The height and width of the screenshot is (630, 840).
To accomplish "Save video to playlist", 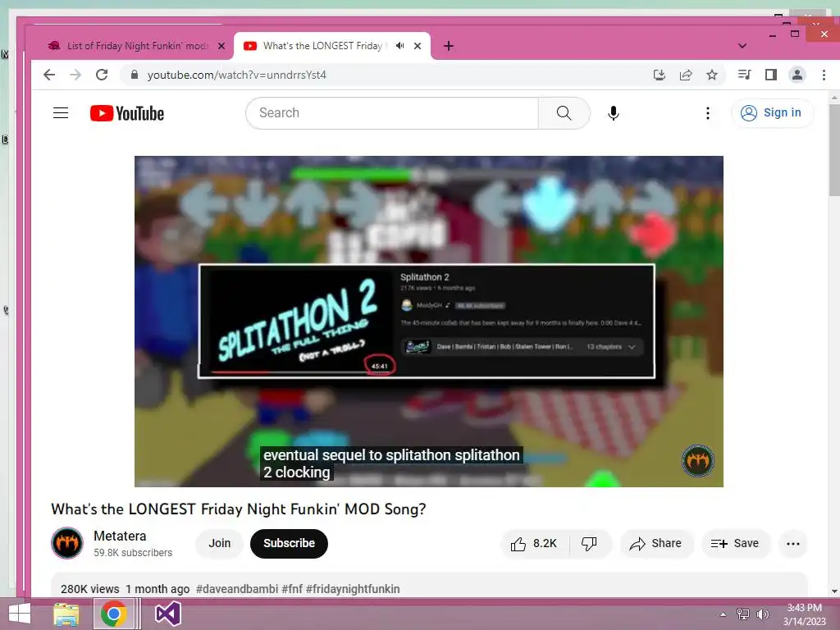I will pyautogui.click(x=735, y=544).
